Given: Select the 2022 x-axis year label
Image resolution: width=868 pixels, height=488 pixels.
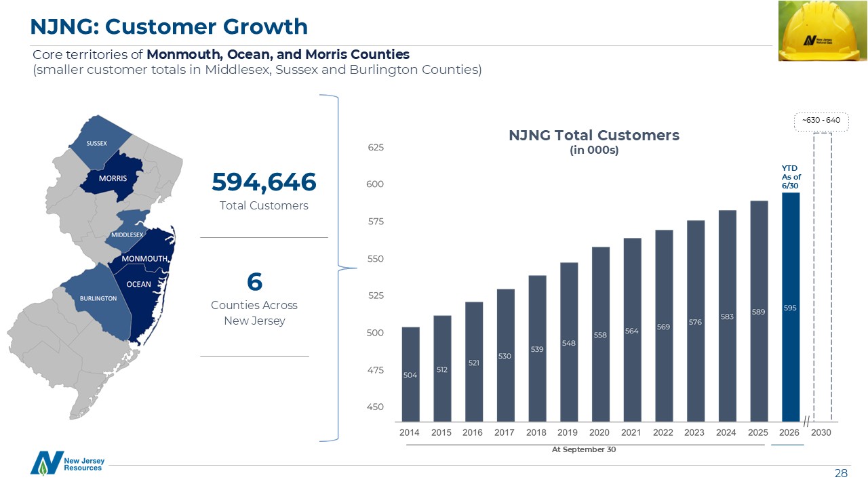Looking at the screenshot, I should coord(663,432).
